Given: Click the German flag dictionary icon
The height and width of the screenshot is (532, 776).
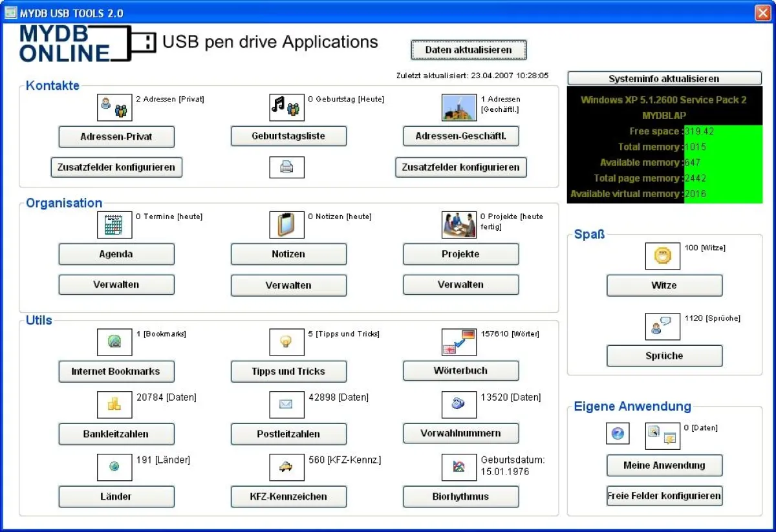Looking at the screenshot, I should tap(458, 342).
